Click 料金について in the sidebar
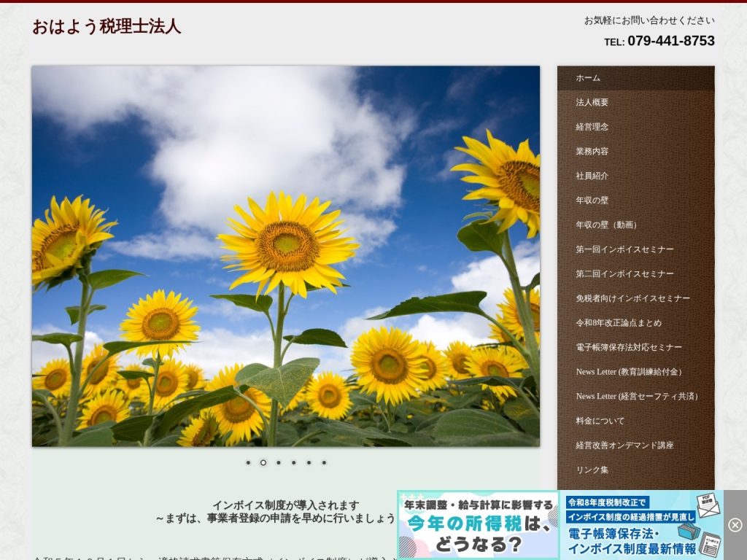 pyautogui.click(x=636, y=421)
